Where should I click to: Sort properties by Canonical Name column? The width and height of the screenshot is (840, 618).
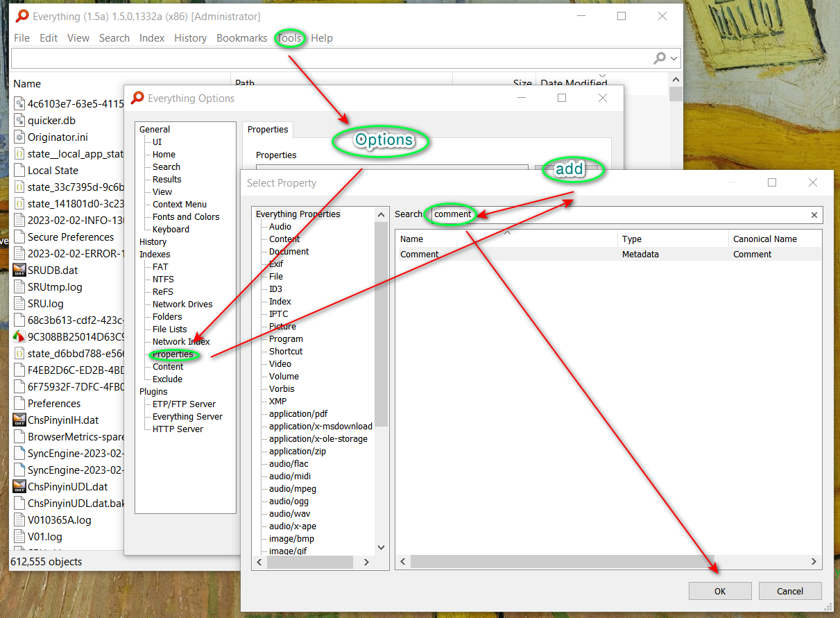tap(775, 239)
